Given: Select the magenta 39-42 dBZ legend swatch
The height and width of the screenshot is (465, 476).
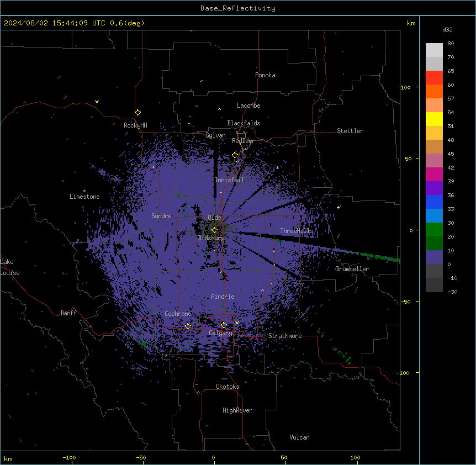Looking at the screenshot, I should (434, 174).
